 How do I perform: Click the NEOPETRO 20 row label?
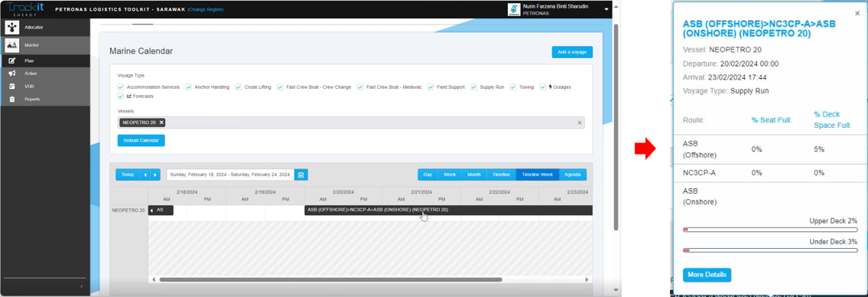tap(128, 211)
